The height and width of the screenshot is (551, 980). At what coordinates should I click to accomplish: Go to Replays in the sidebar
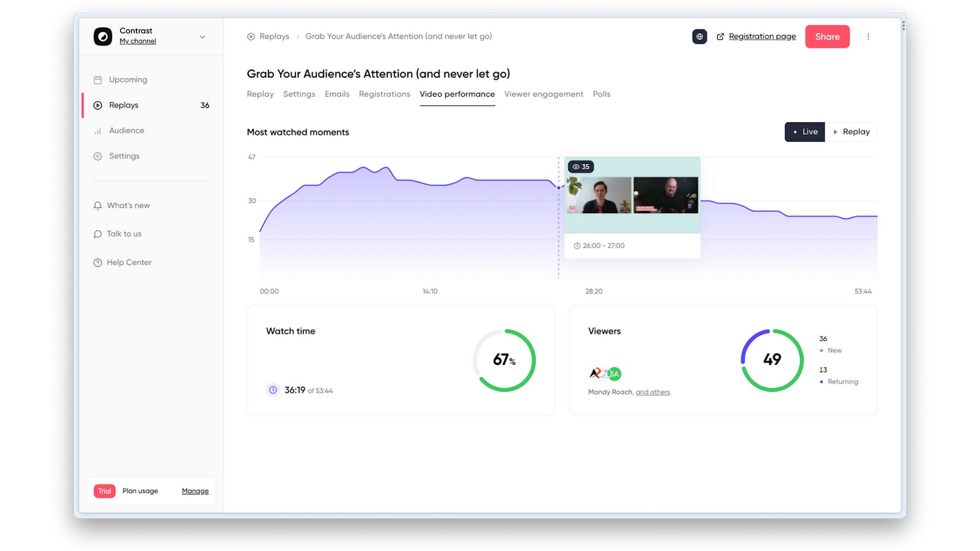[124, 105]
